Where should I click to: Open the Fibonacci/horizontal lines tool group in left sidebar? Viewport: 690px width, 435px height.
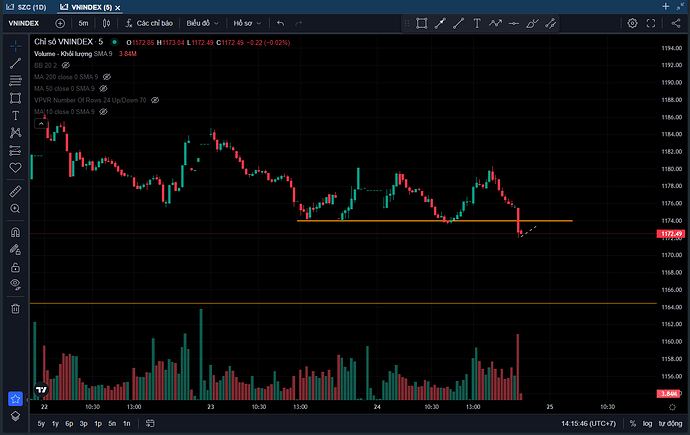15,80
